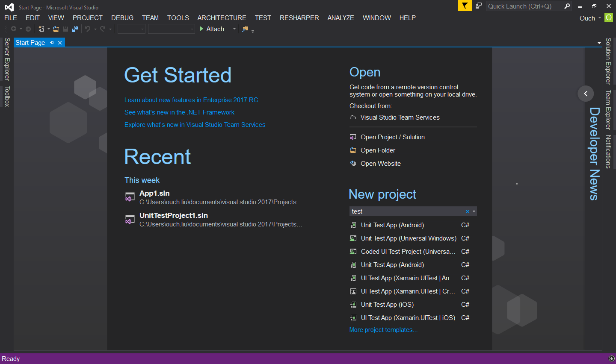Click the Navigate Backward toolbar arrow

coord(14,29)
